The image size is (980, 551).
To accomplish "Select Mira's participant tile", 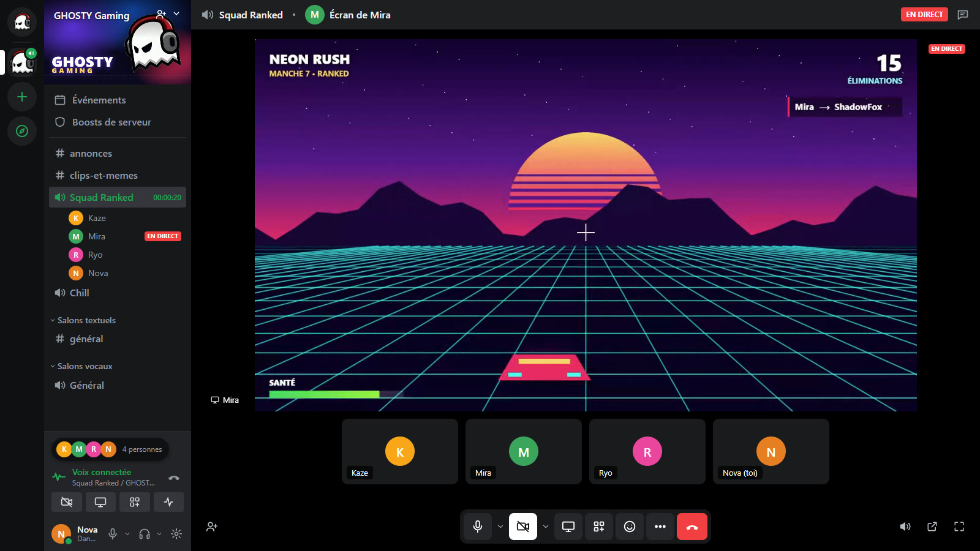I will point(524,451).
